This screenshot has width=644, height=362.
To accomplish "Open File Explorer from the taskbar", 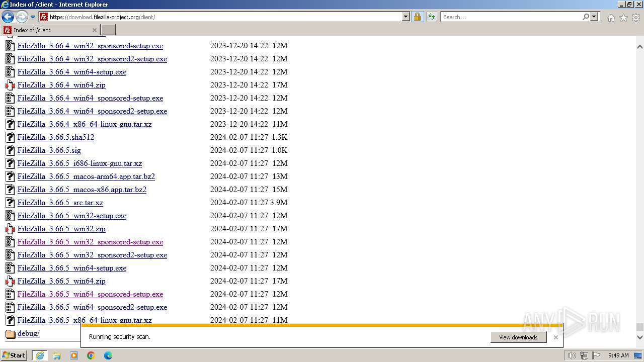I will coord(57,355).
